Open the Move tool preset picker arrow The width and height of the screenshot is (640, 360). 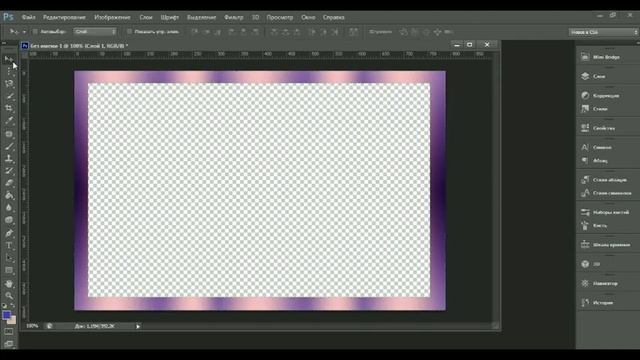pyautogui.click(x=24, y=32)
